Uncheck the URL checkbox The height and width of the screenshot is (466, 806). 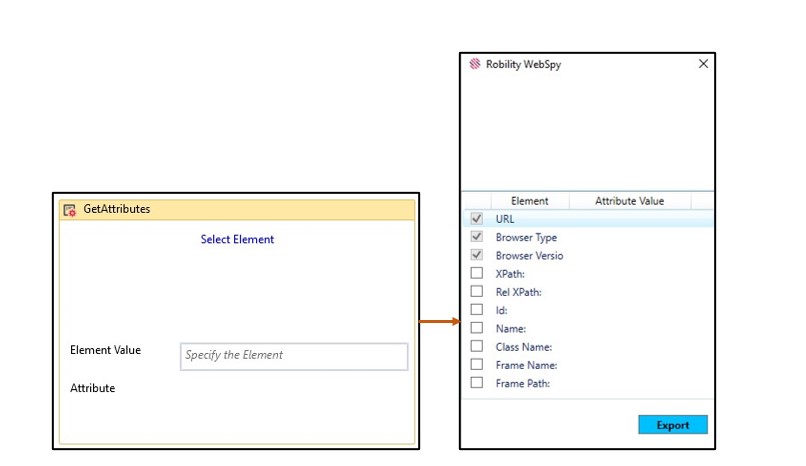(477, 219)
